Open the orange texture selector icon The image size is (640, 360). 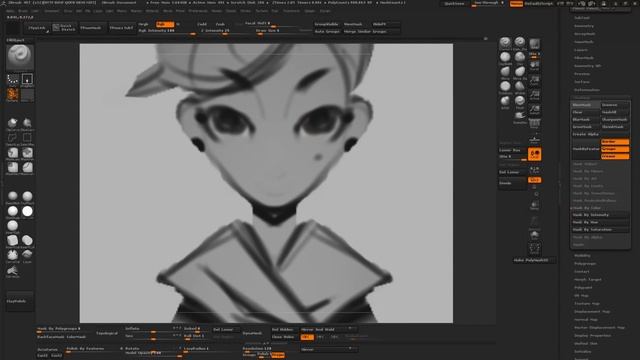pos(13,95)
